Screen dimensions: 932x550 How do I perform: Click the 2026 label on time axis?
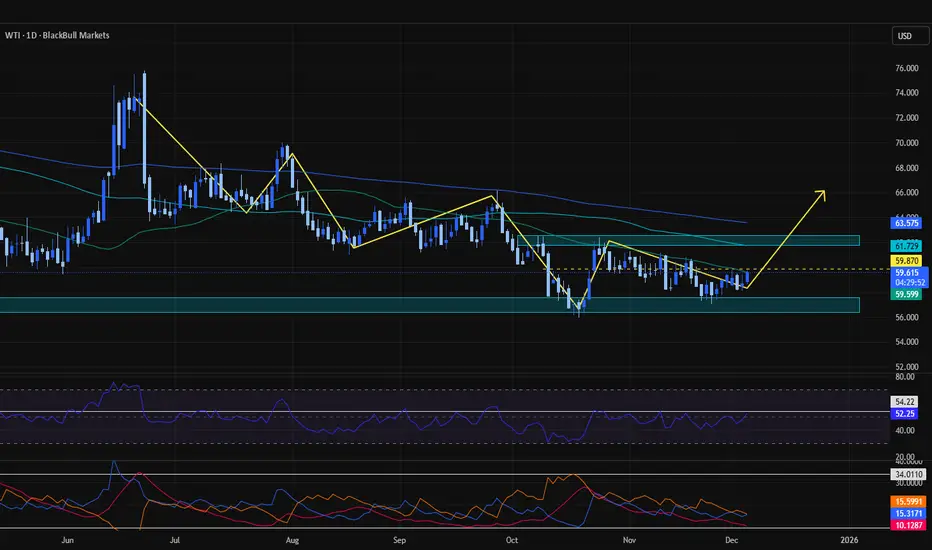[849, 540]
